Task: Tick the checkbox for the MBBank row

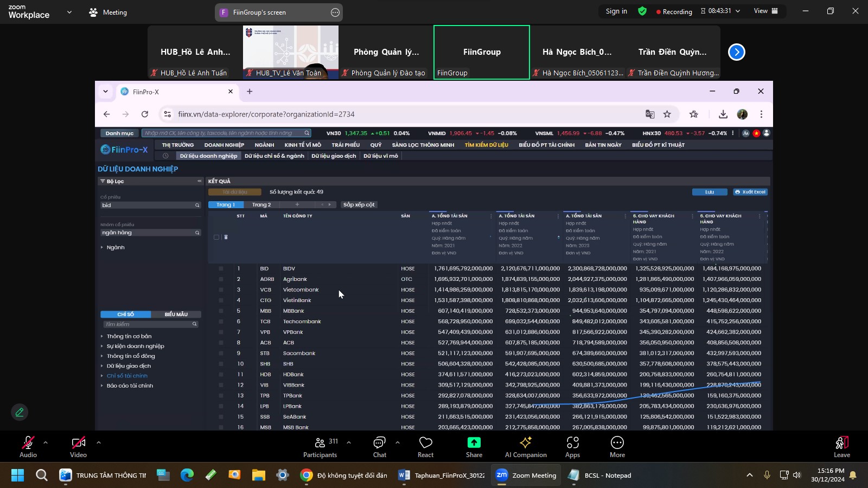Action: coord(221,311)
